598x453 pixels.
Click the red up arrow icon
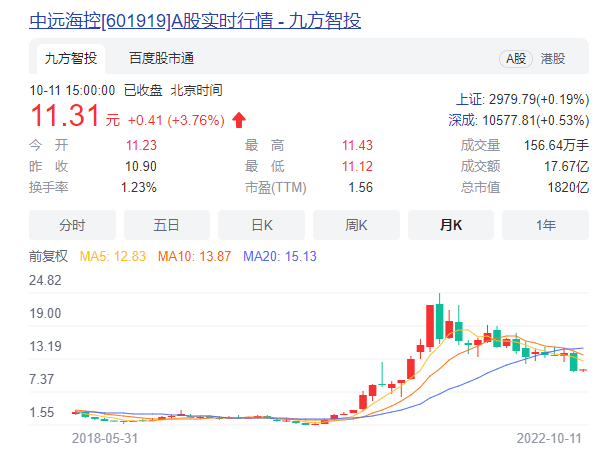[239, 120]
